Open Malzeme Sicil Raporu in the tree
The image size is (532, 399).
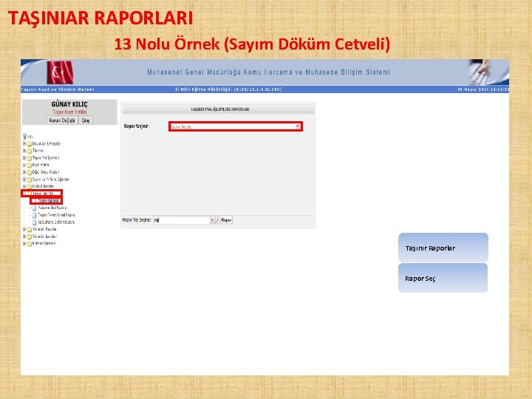tap(52, 208)
